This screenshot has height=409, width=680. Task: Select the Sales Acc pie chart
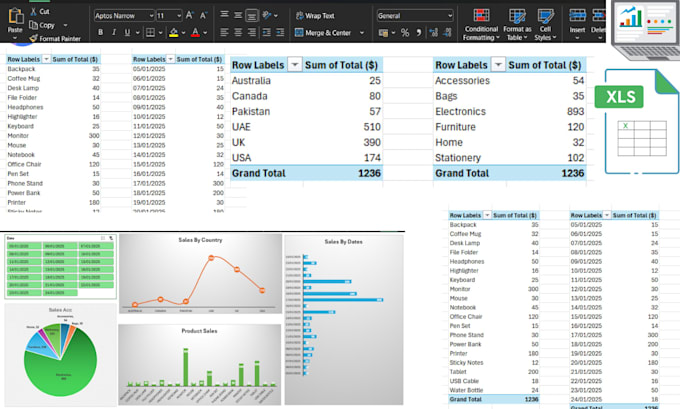60,355
